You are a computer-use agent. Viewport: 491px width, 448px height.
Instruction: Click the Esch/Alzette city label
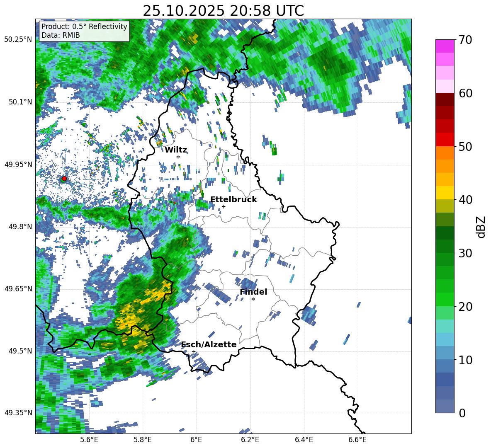(x=209, y=344)
